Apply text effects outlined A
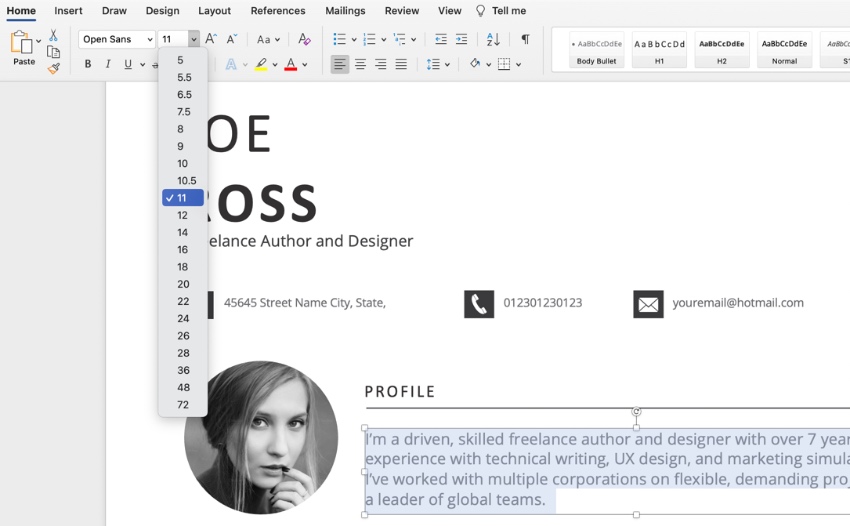Viewport: 850px width, 526px height. 231,65
